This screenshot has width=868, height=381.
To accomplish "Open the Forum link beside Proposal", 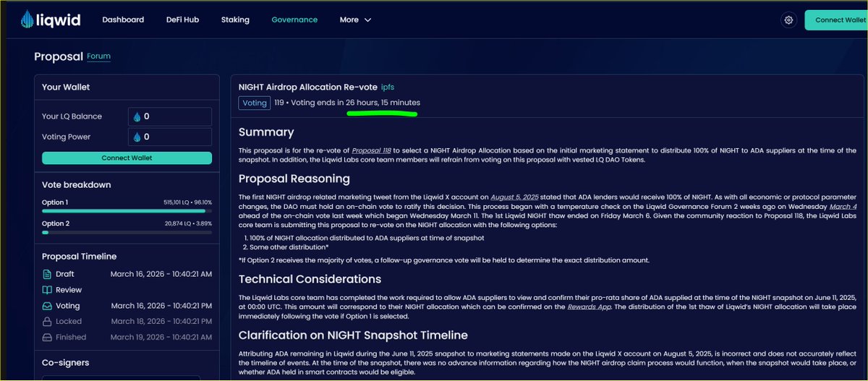I will 98,56.
